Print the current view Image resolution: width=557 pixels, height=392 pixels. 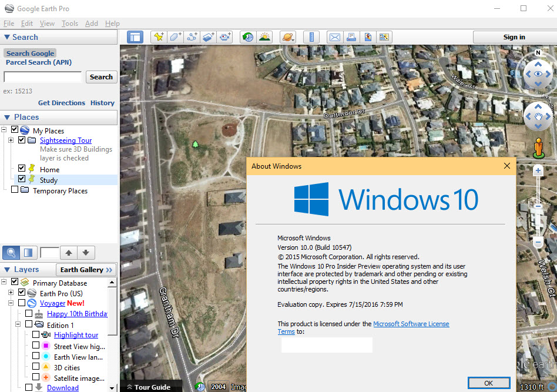point(351,37)
